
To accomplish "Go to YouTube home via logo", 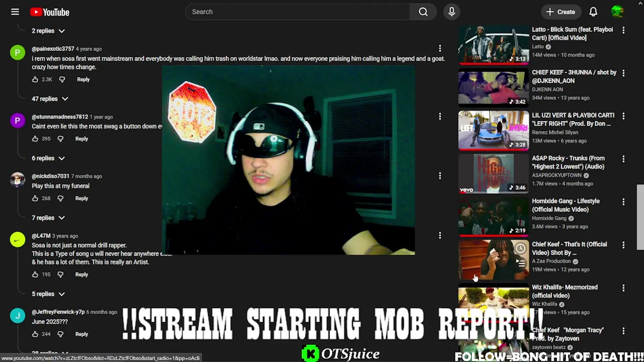I will pos(50,12).
